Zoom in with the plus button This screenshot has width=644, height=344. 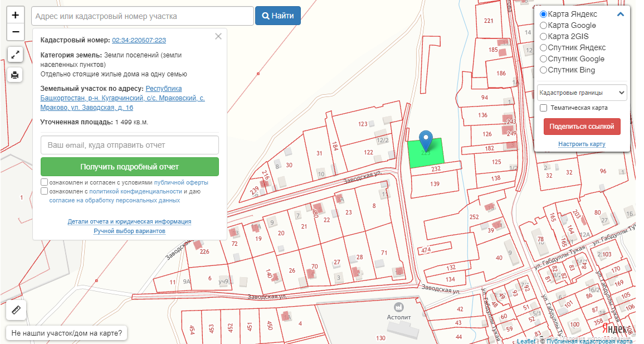click(x=15, y=15)
